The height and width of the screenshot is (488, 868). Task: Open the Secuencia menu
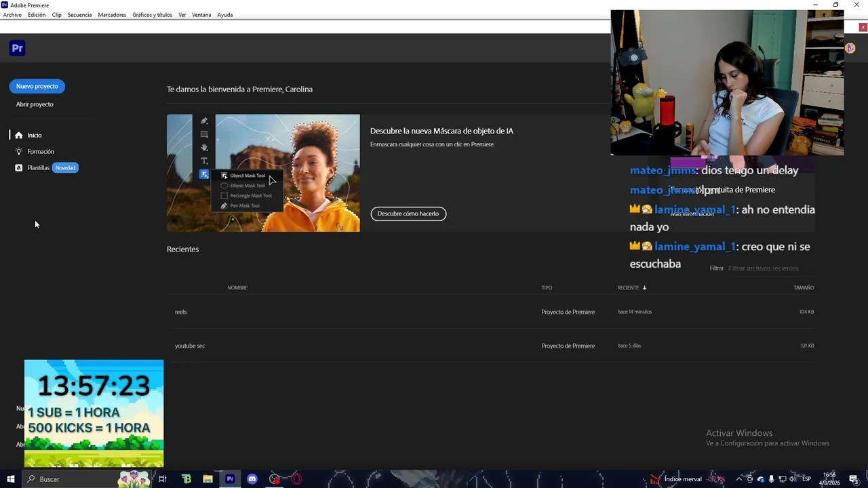pyautogui.click(x=79, y=15)
